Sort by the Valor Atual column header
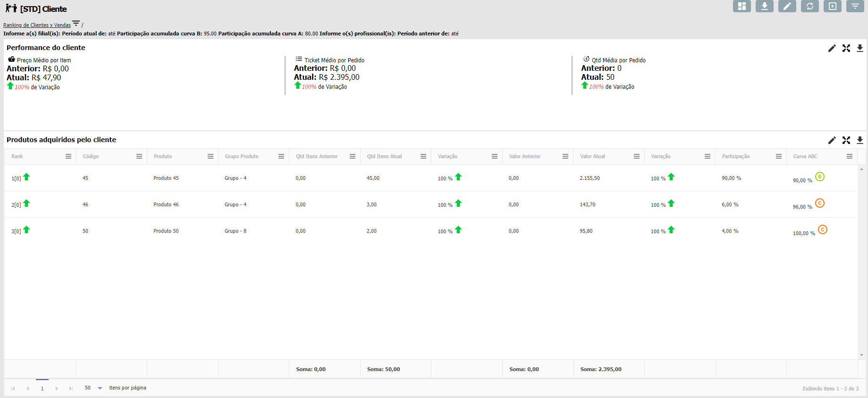 592,156
